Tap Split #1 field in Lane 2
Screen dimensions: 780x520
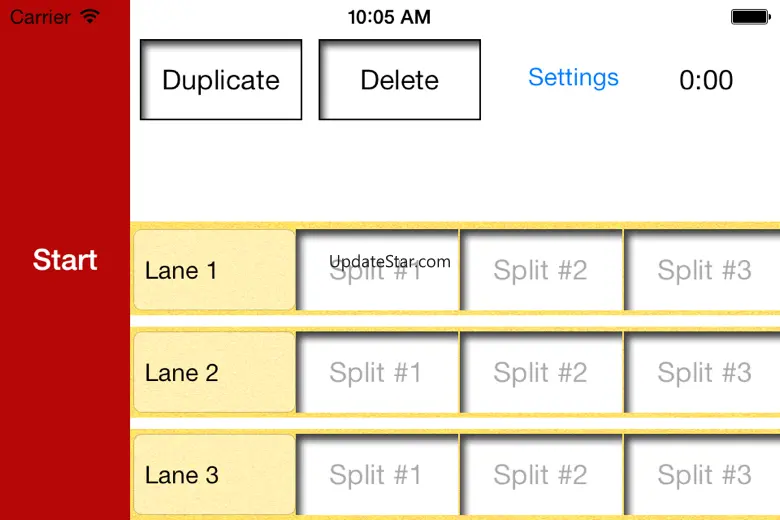[377, 373]
